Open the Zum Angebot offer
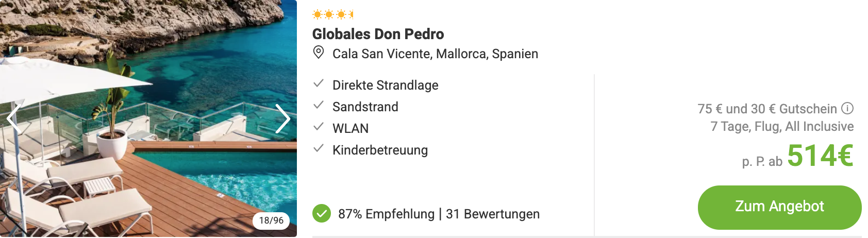 [x=779, y=207]
